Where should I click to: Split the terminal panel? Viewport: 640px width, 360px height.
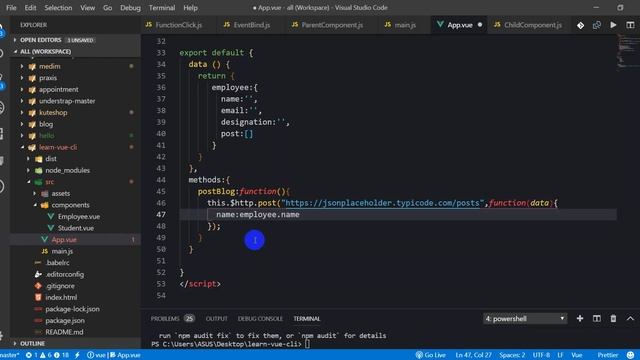click(x=596, y=318)
